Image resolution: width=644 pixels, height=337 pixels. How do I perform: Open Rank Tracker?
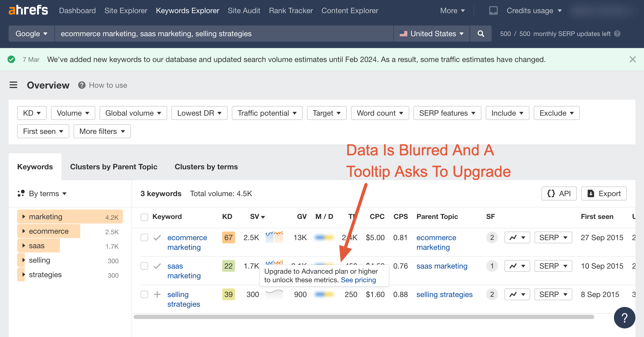pyautogui.click(x=291, y=10)
